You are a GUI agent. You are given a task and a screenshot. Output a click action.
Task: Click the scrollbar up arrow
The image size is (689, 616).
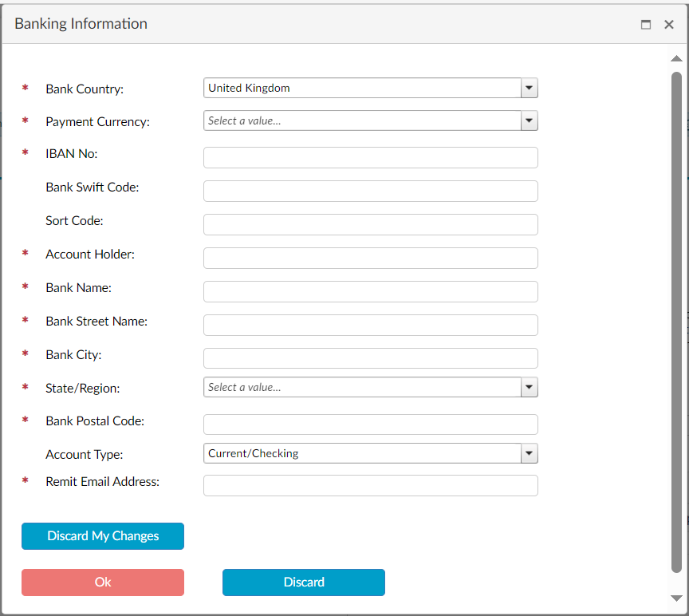point(677,57)
